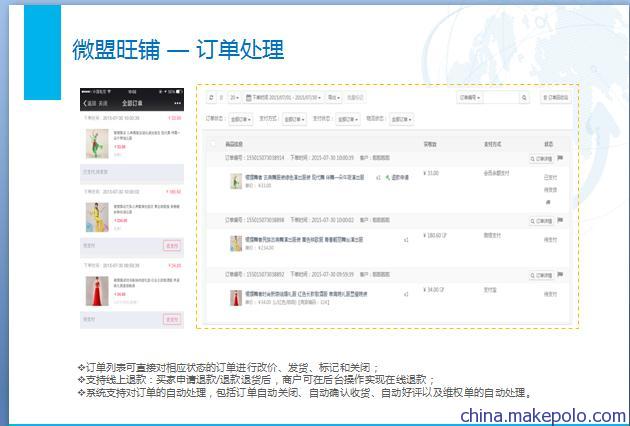630x426 pixels.
Task: Click the green dancer product thumbnail in table
Action: click(x=236, y=181)
